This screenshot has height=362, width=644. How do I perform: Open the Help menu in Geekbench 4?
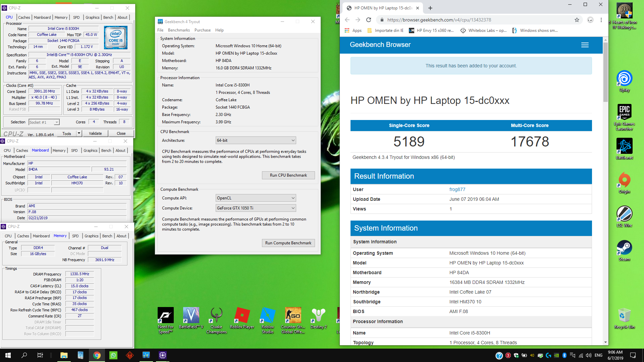219,30
